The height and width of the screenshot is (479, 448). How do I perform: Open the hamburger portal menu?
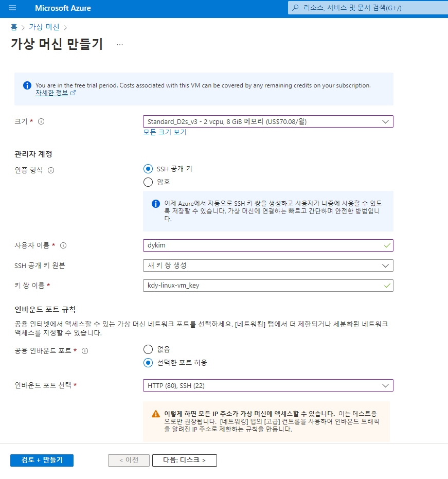12,8
